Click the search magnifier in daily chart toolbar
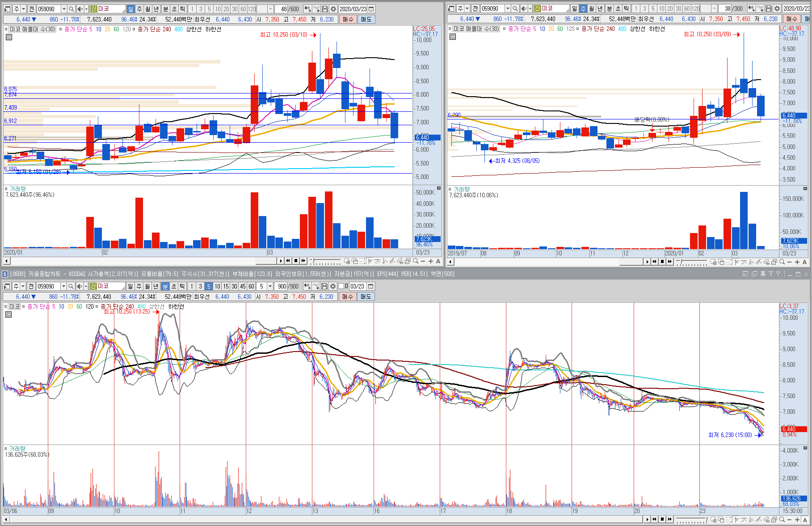The image size is (812, 526). [71, 9]
